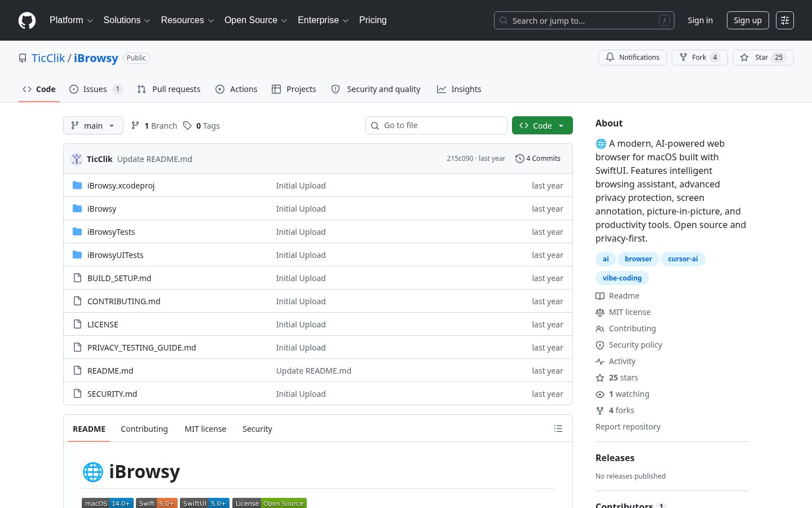
Task: Click the Report repository link
Action: (x=628, y=427)
